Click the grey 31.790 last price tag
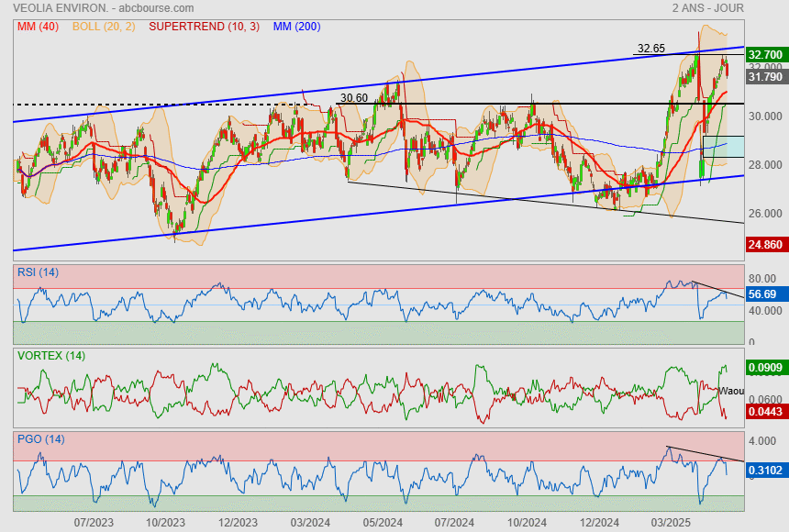This screenshot has width=789, height=532. (x=765, y=76)
